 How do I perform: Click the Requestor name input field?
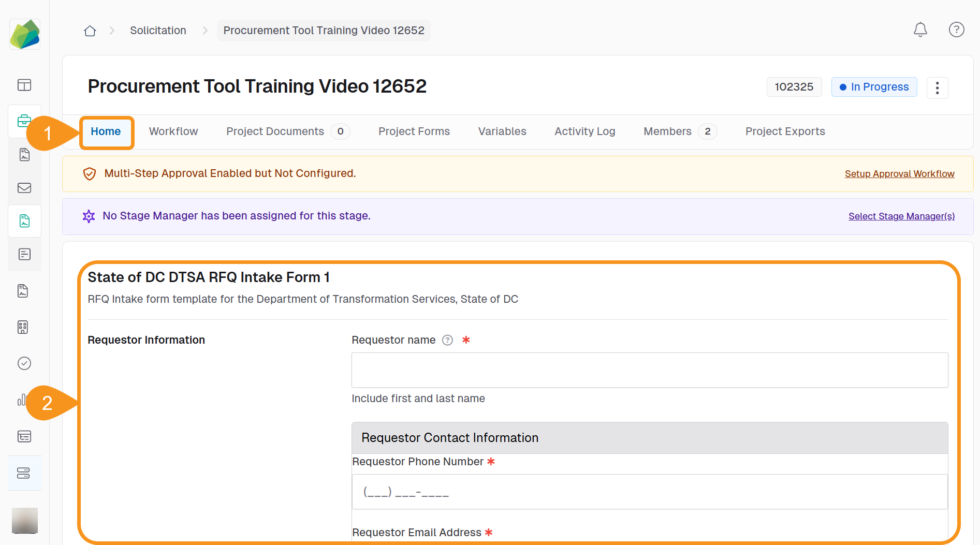649,370
